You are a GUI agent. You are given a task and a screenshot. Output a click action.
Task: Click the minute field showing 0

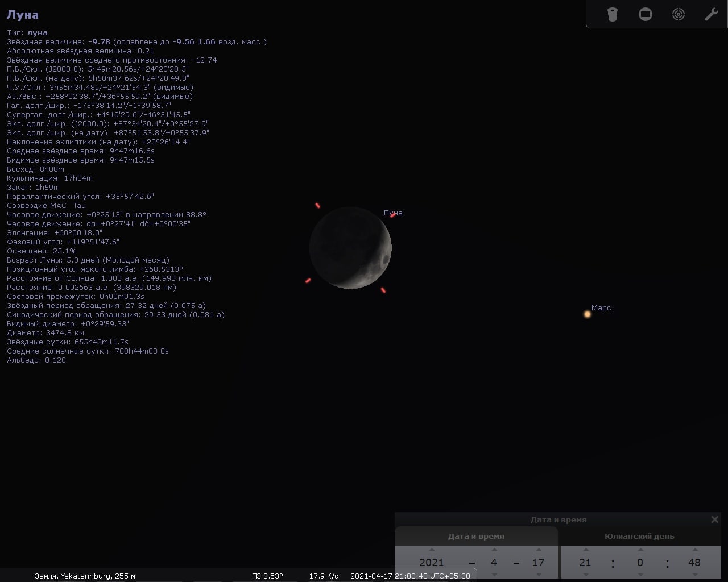tap(640, 563)
